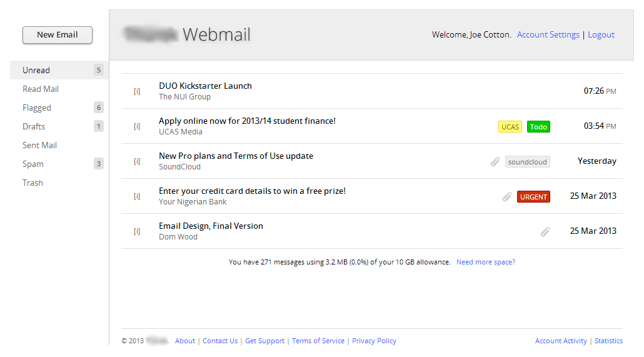Click the paperclip attachment icon on SoundCloud email

pos(495,162)
